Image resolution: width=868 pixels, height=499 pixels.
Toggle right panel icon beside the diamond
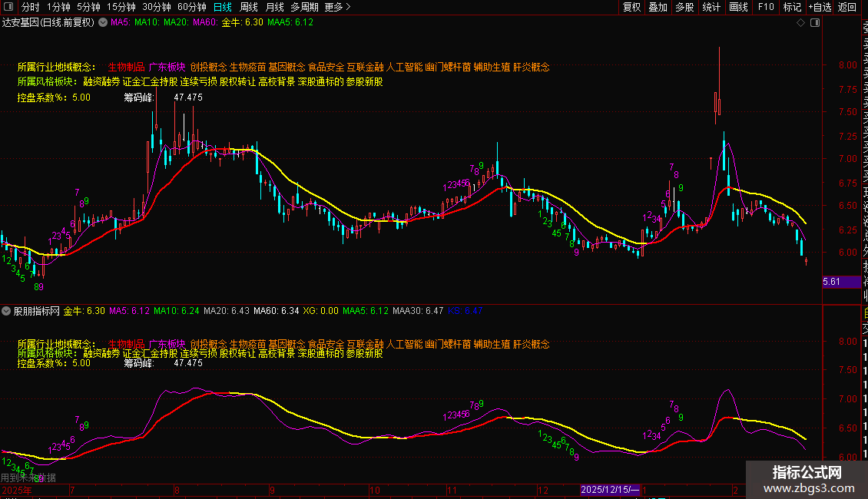(x=815, y=23)
